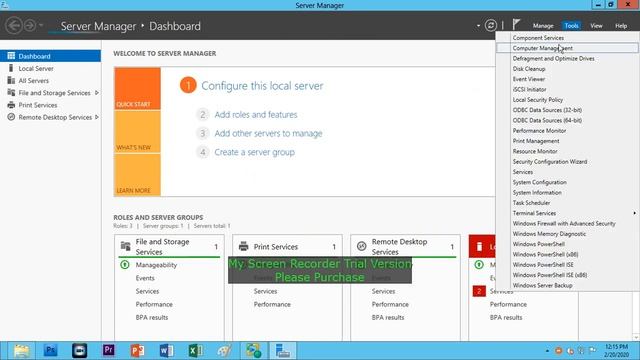Click the All Servers sidebar icon

[x=11, y=80]
